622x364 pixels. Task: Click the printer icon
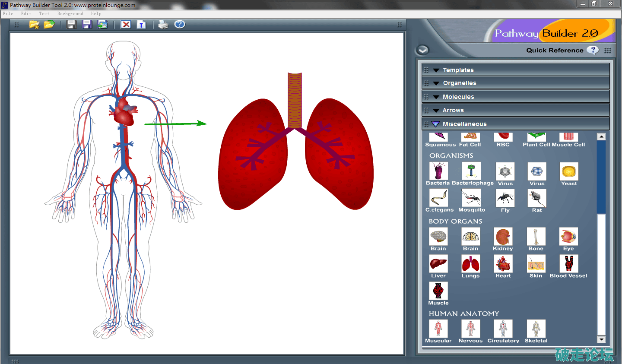(163, 25)
